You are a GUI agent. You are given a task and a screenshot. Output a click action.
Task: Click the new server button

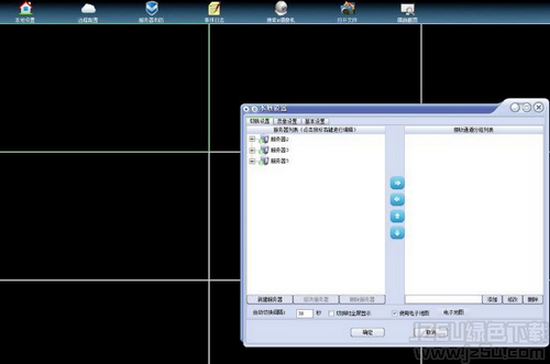click(x=270, y=299)
